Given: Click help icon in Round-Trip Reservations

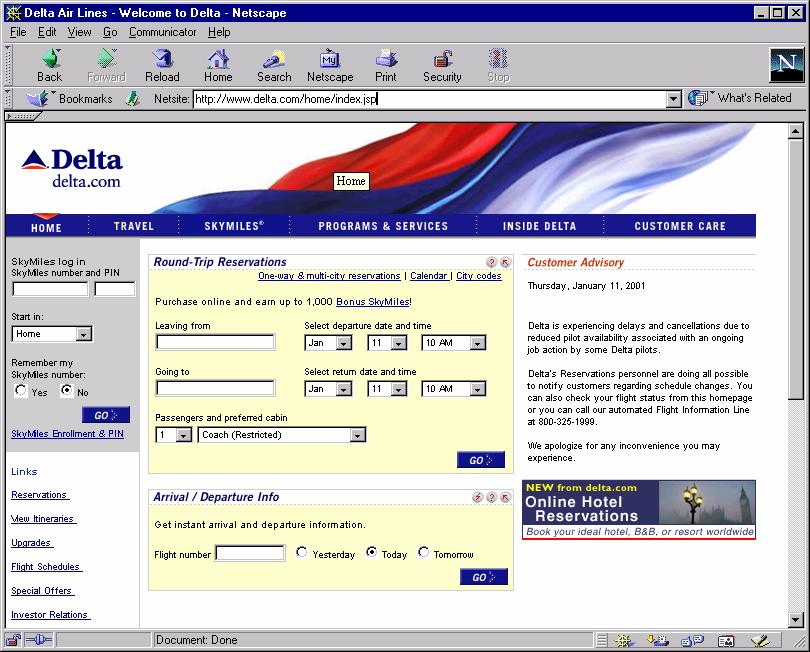Looking at the screenshot, I should [491, 262].
